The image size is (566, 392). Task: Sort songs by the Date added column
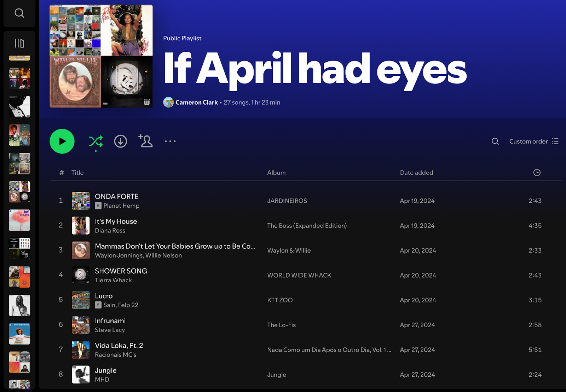point(416,172)
